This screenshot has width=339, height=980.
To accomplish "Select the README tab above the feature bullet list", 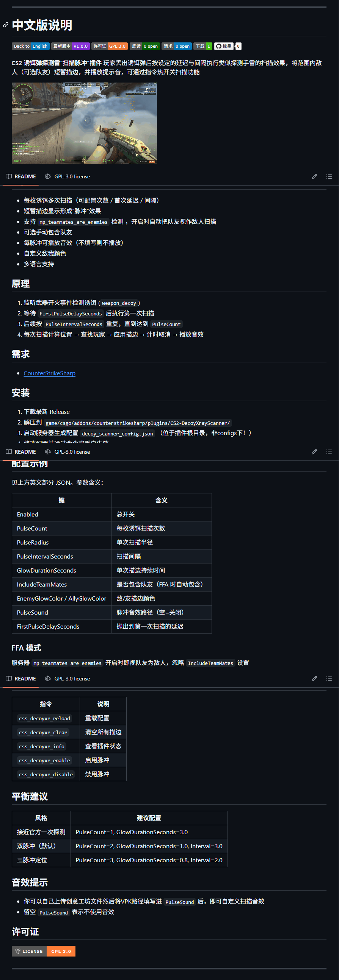I will pos(21,176).
